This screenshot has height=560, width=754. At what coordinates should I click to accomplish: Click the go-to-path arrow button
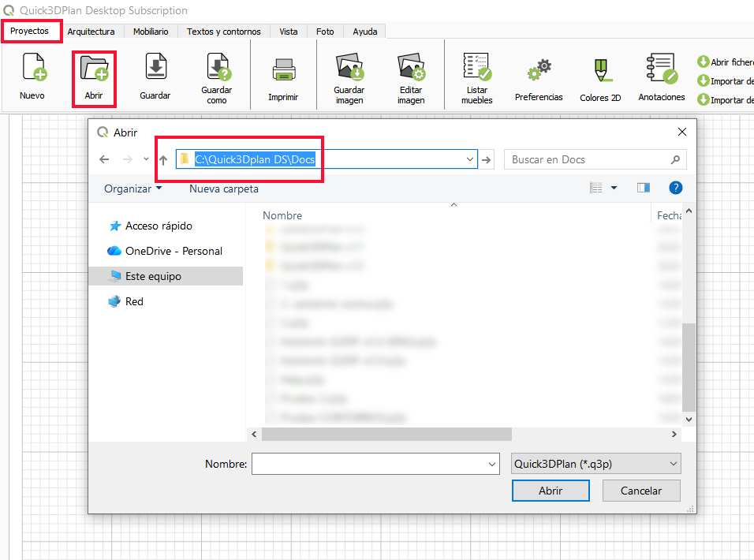[487, 159]
